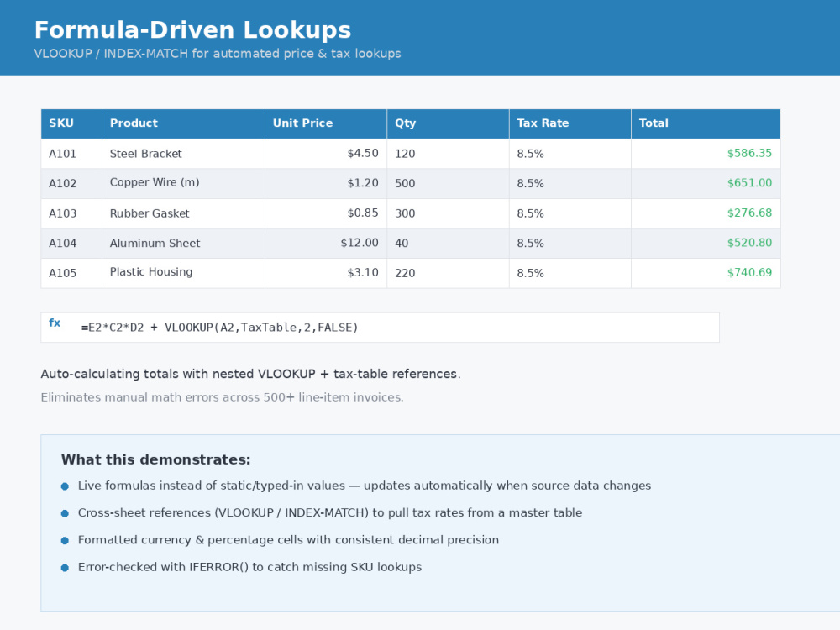Click the quantity 300 cell
Image resolution: width=840 pixels, height=630 pixels.
point(449,213)
